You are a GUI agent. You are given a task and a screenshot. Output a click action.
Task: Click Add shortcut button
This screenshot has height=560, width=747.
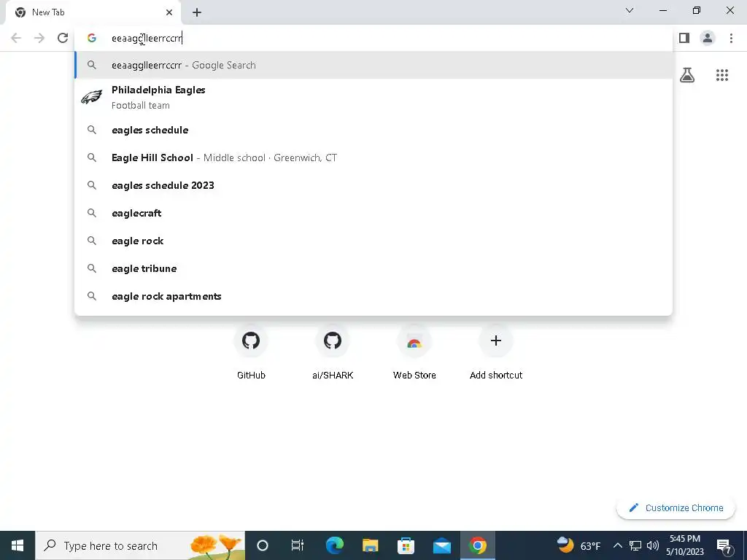[x=496, y=352]
